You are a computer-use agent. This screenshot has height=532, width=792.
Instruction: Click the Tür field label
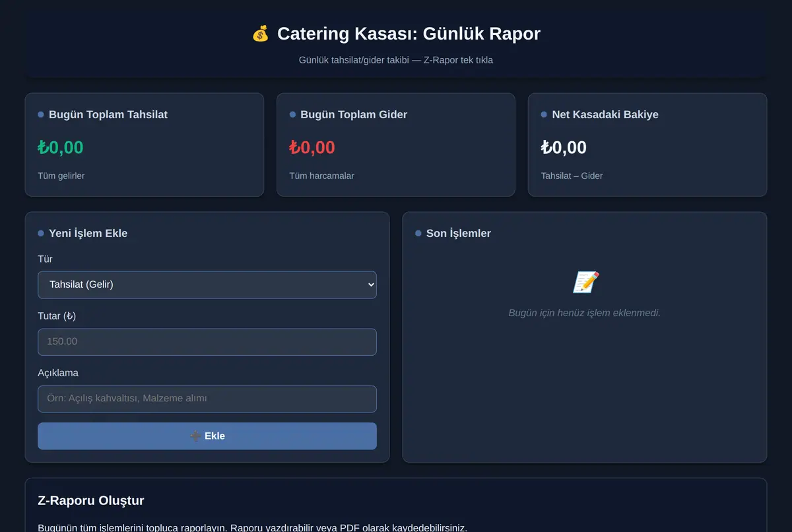pyautogui.click(x=46, y=259)
